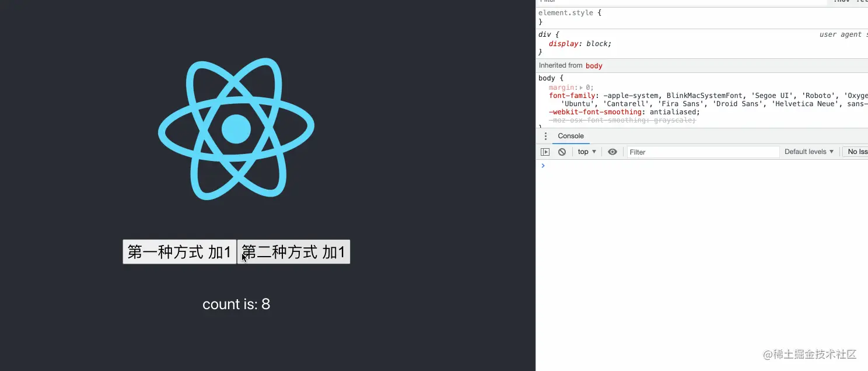Expand the margin shorthand triangle
Image resolution: width=868 pixels, height=371 pixels.
click(582, 87)
